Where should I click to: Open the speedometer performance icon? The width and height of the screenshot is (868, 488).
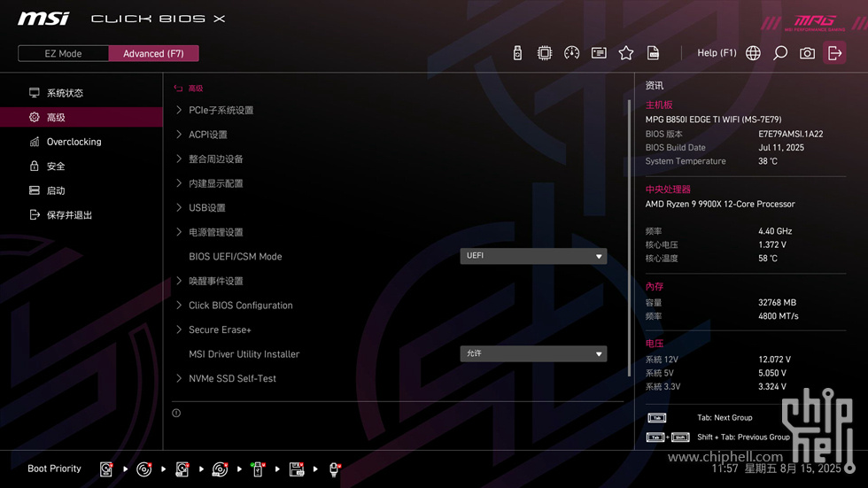click(x=571, y=53)
